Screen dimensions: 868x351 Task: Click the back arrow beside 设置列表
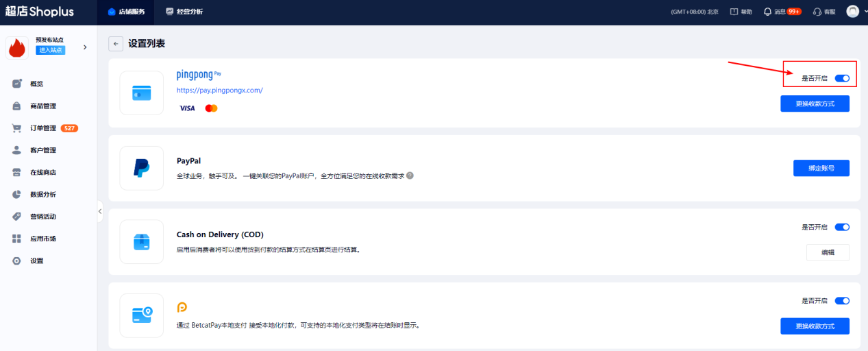click(x=116, y=44)
